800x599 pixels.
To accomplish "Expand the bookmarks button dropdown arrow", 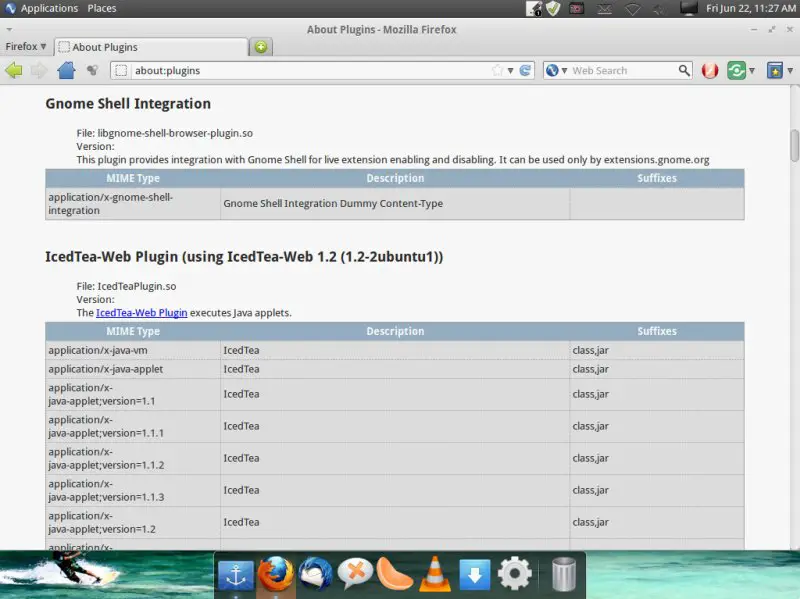I will pyautogui.click(x=790, y=70).
